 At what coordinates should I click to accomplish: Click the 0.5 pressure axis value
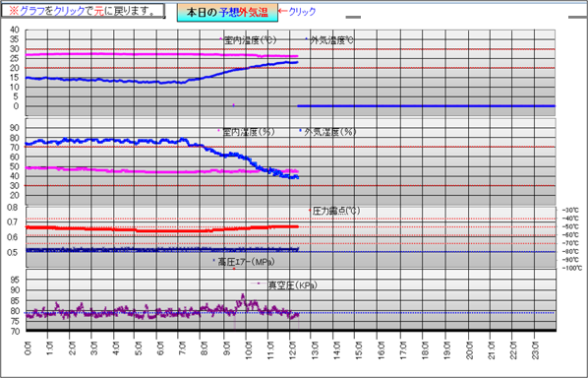point(13,252)
